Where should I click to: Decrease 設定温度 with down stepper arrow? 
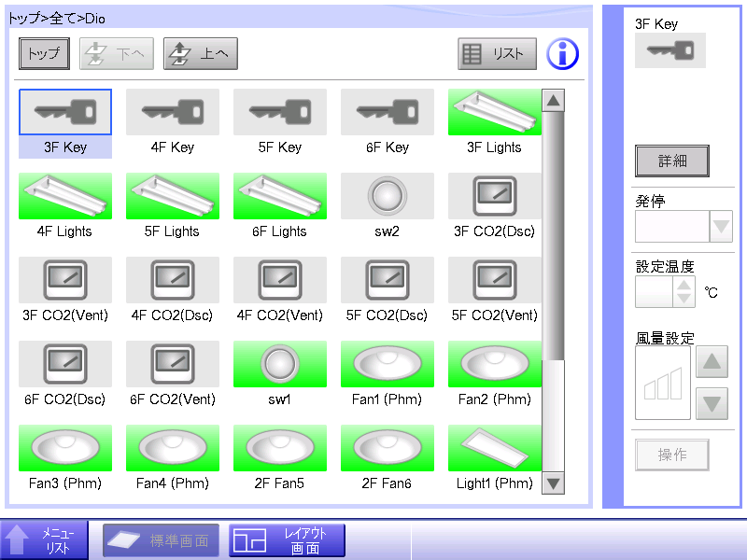[684, 299]
